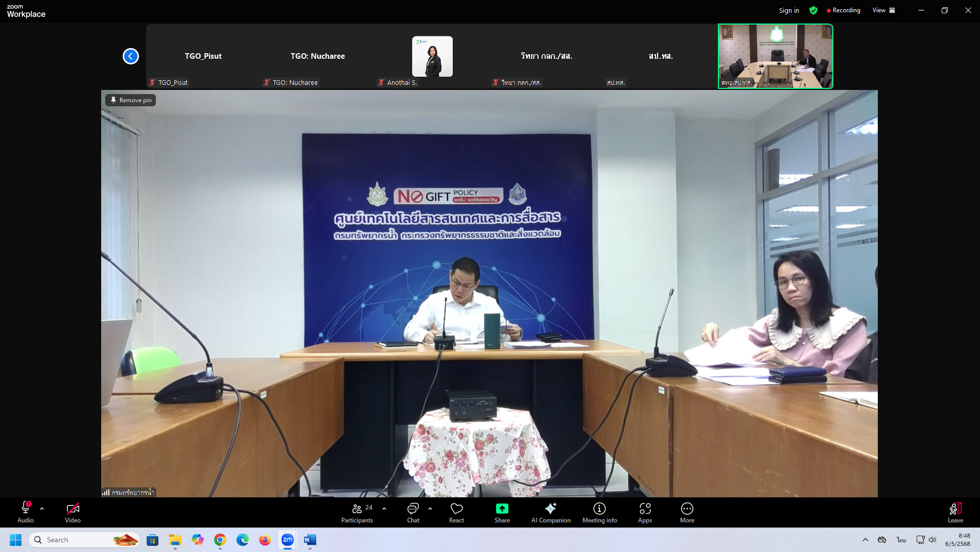Open React emoji menu

[457, 512]
